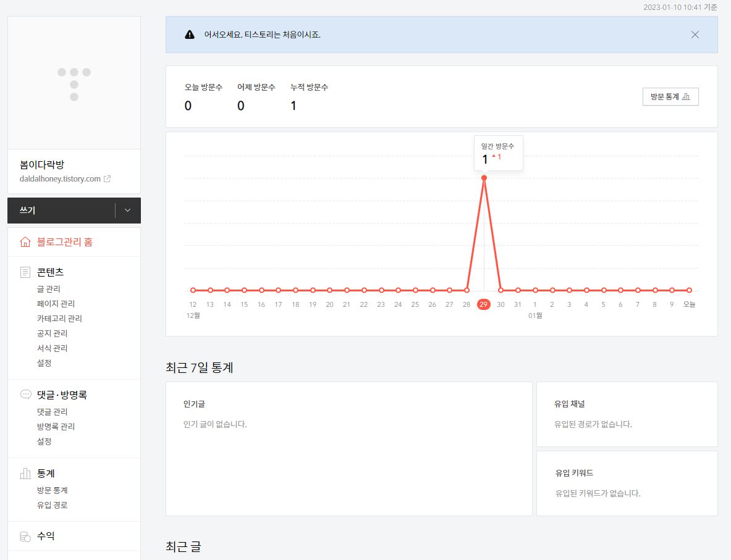Click the 방문 통계 button with chart icon
This screenshot has width=731, height=560.
[670, 97]
